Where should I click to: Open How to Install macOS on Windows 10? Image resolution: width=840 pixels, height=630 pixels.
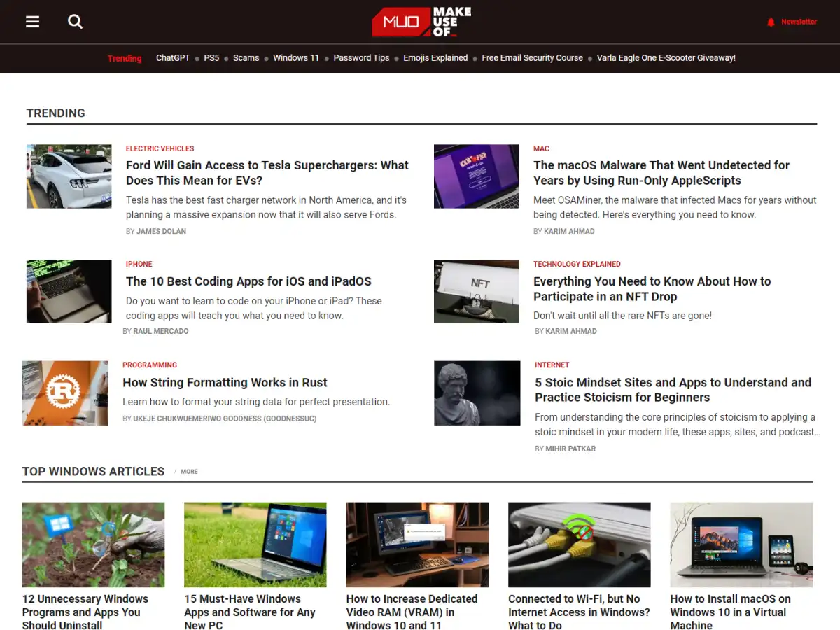pos(730,612)
